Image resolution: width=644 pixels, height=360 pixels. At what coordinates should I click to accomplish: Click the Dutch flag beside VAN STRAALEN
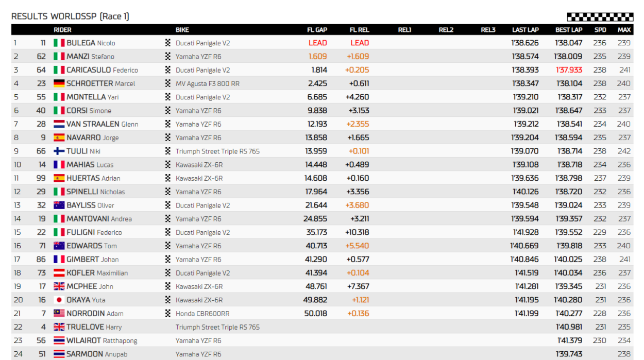tap(59, 124)
